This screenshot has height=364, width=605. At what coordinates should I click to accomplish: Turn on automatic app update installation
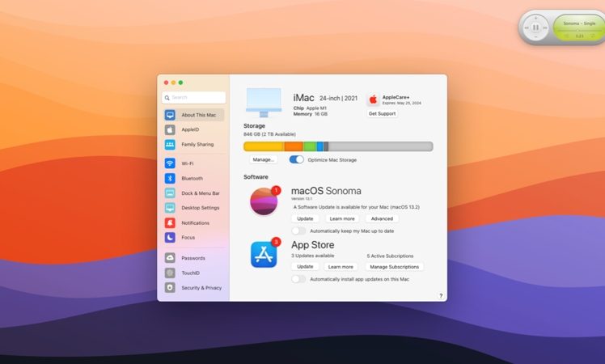click(298, 279)
